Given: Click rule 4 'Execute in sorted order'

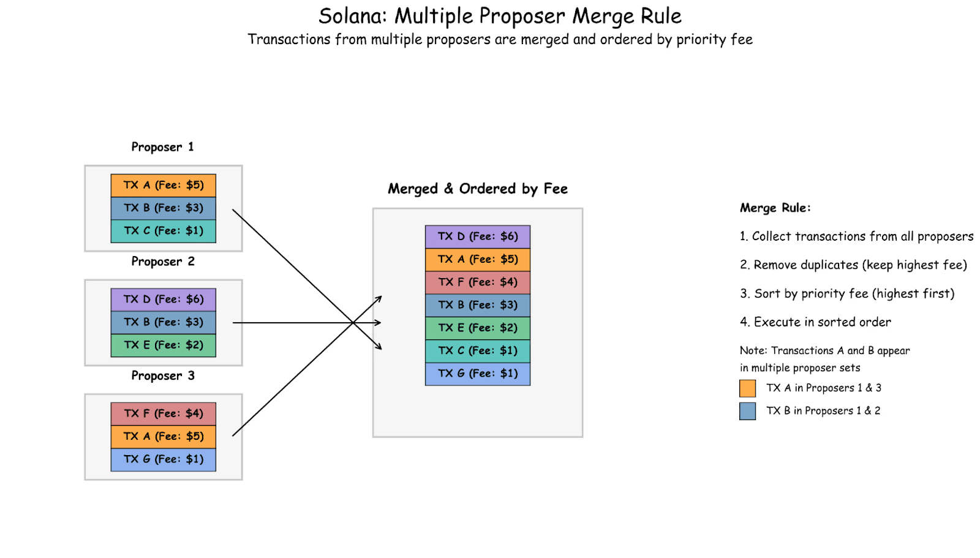Looking at the screenshot, I should pos(815,322).
